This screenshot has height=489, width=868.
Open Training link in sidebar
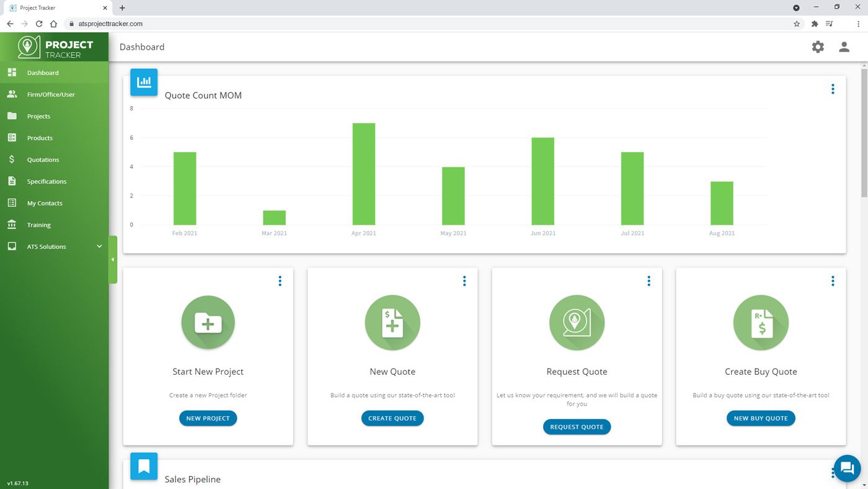(x=54, y=225)
